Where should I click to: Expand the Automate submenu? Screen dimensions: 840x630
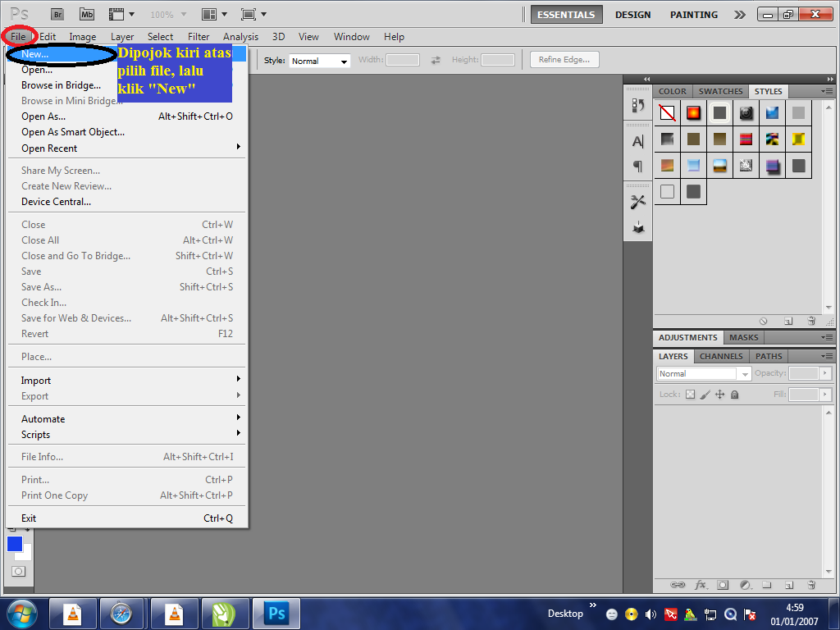[127, 419]
